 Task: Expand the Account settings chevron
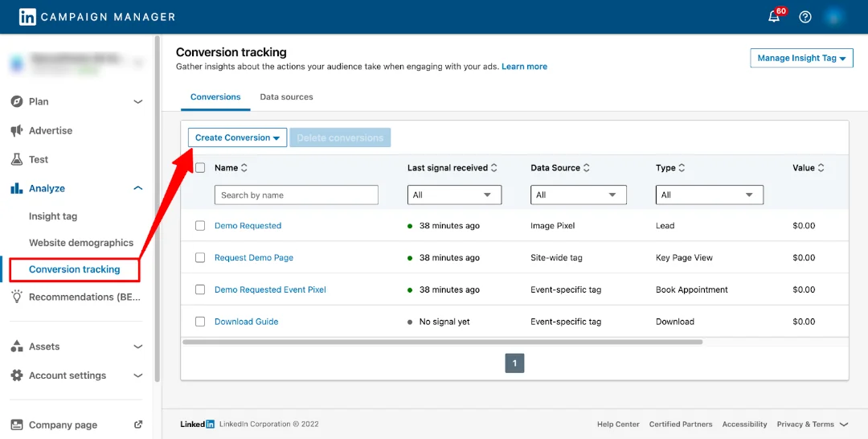(138, 375)
